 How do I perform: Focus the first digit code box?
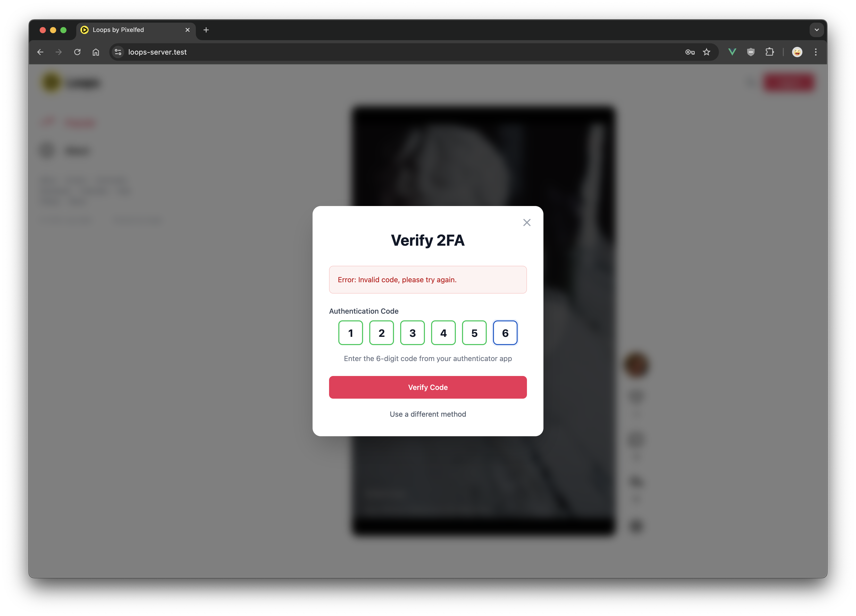[350, 333]
